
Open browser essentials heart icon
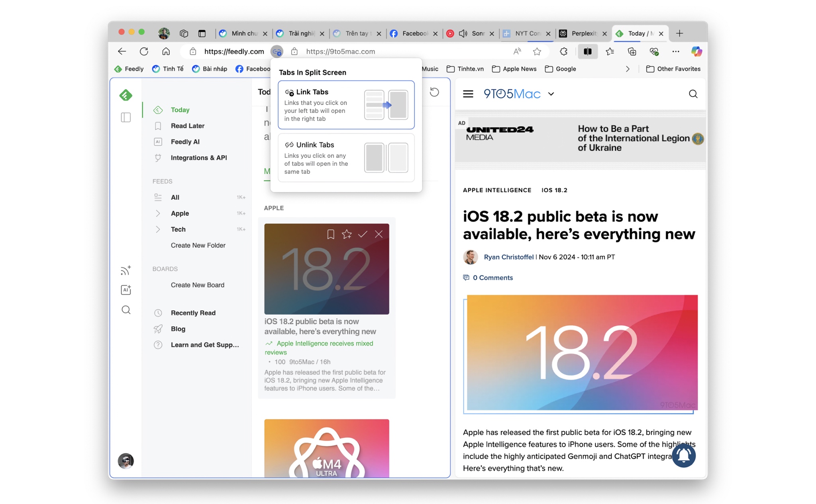(654, 51)
